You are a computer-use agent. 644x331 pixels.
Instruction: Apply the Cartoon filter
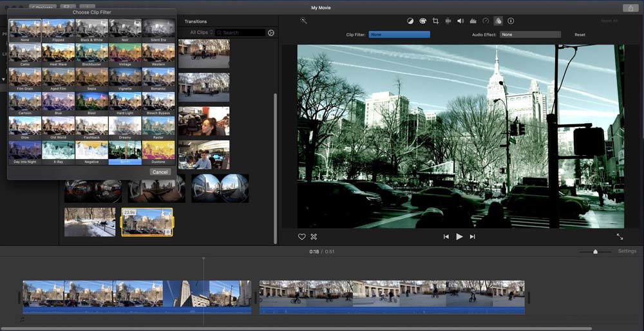tap(25, 104)
